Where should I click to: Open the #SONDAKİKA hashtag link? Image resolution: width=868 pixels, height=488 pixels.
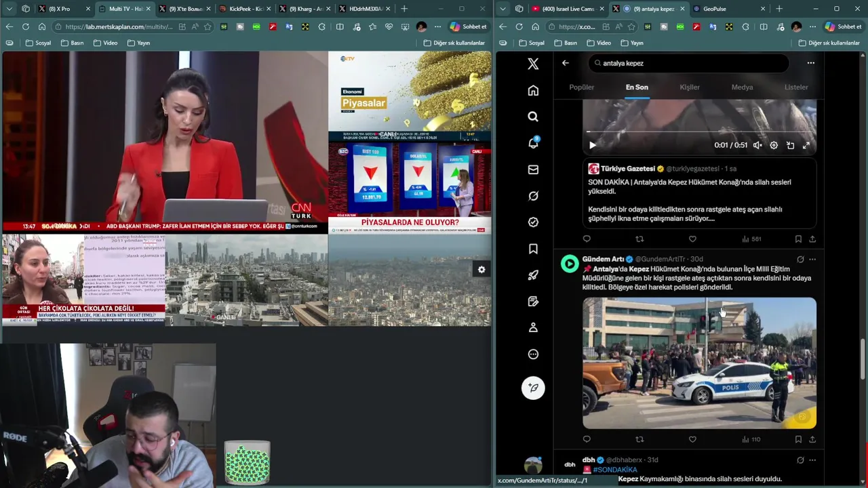point(615,470)
